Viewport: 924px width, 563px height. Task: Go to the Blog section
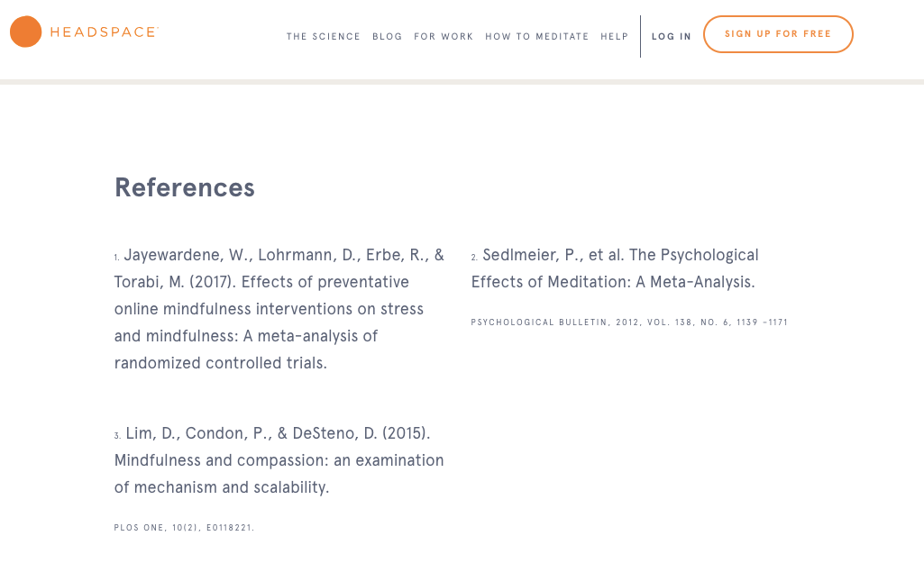coord(387,37)
